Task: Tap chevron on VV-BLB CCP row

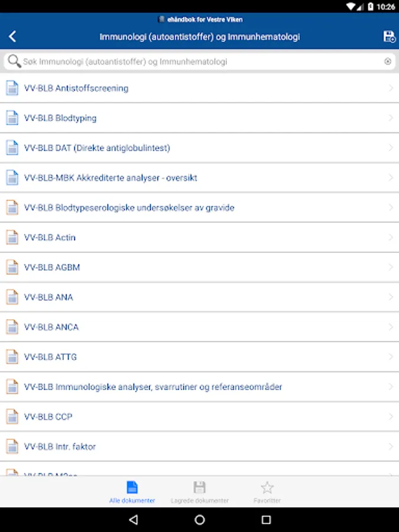Action: (391, 417)
